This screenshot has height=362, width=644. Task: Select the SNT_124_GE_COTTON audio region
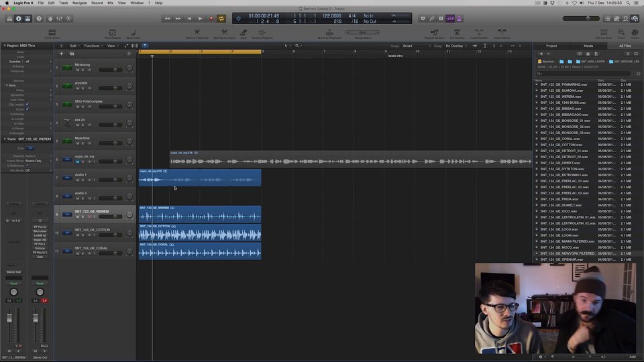[x=200, y=233]
